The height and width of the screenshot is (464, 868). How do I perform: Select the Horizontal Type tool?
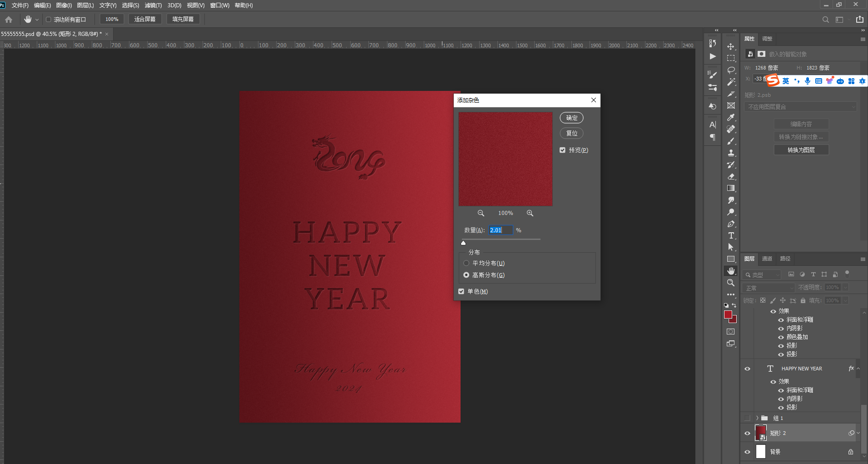point(731,235)
